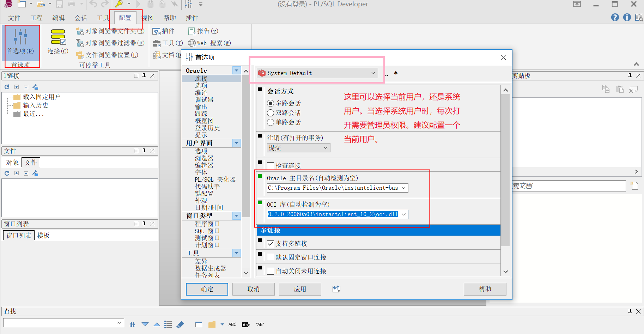This screenshot has width=644, height=334.
Task: Click the 应用 button
Action: pyautogui.click(x=300, y=289)
